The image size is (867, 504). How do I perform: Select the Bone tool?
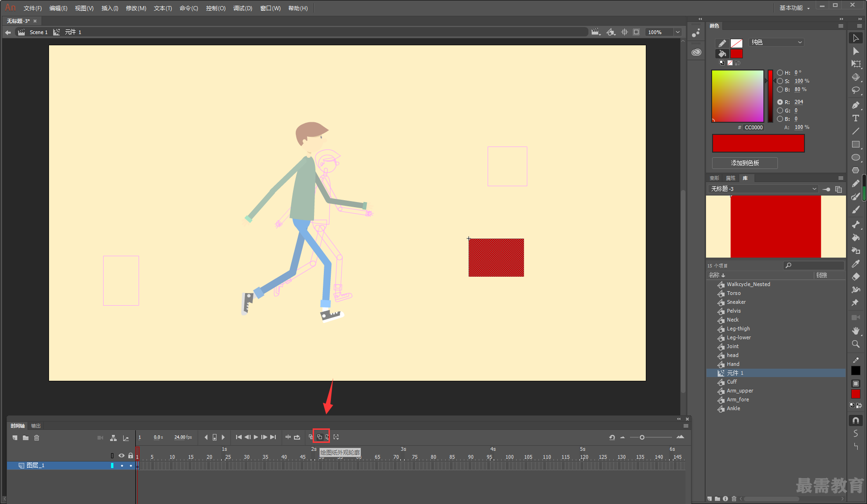[x=856, y=224]
